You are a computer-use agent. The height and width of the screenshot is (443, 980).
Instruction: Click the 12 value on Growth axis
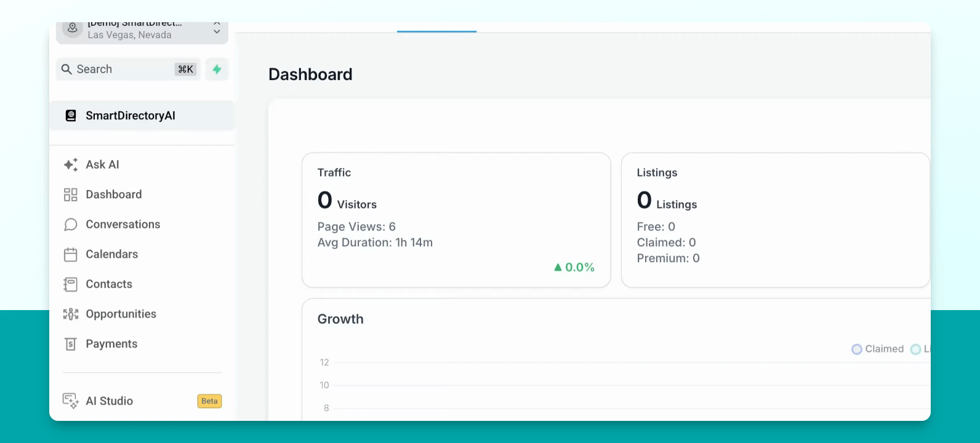[x=324, y=362]
